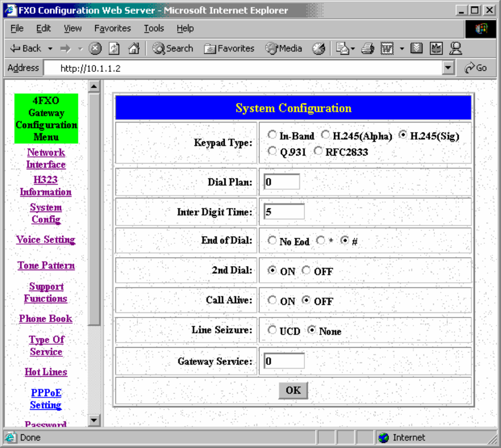Click the Stop loading toolbar icon
This screenshot has height=448, width=501.
click(95, 49)
